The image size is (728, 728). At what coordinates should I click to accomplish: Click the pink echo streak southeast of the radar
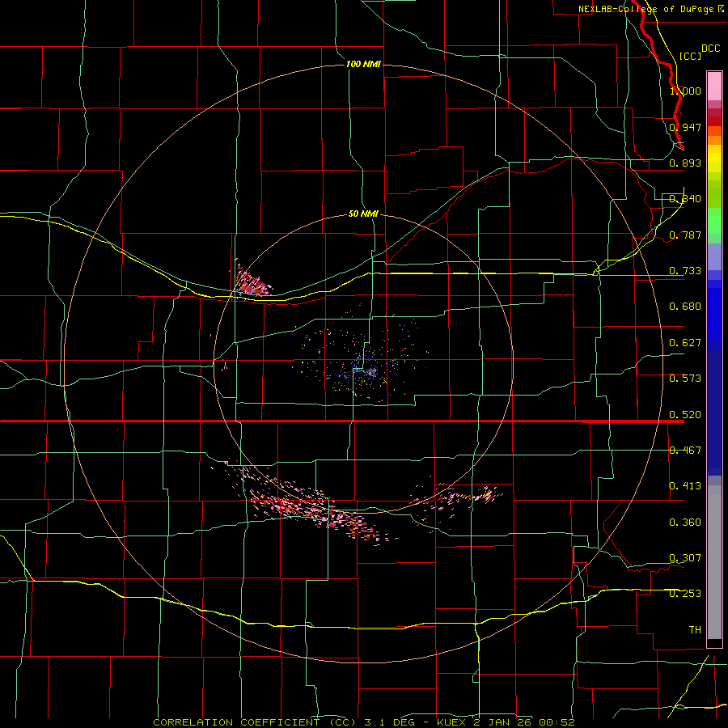[x=457, y=501]
